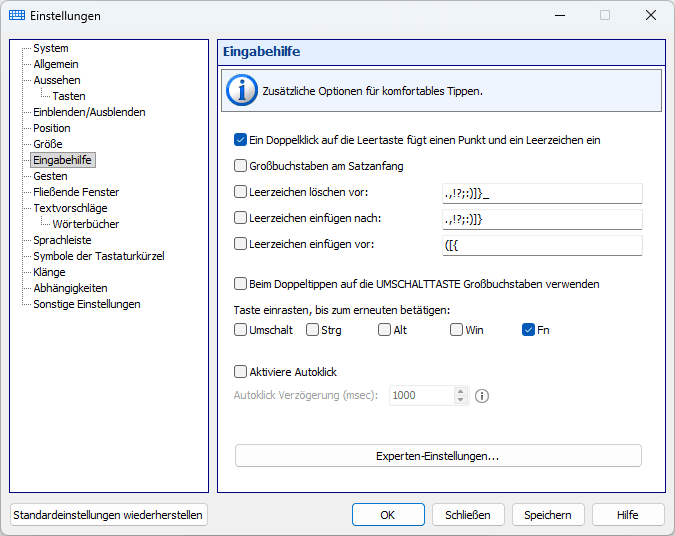Viewport: 675px width, 536px height.
Task: Open Sprachleiste settings
Action: (x=62, y=240)
